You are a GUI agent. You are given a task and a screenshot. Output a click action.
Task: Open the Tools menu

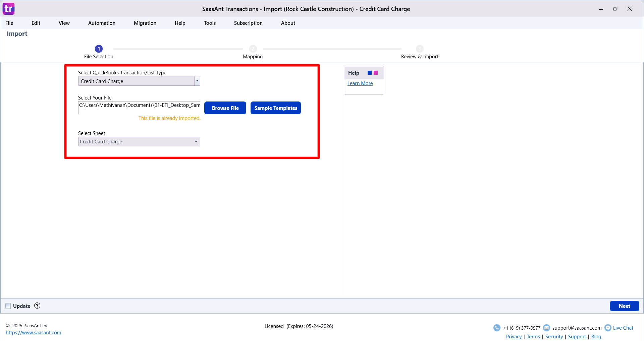coord(210,23)
